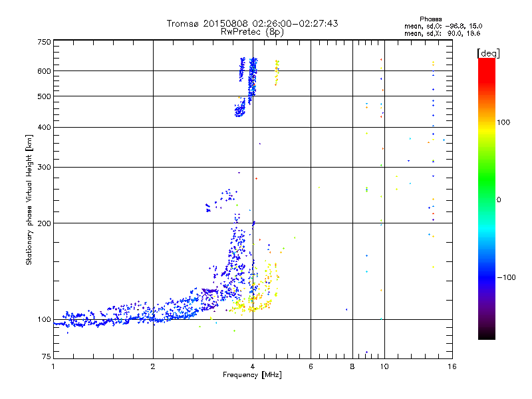Click the title "Tromsø 20150808 02:26:00-02:27:43"

252,23
